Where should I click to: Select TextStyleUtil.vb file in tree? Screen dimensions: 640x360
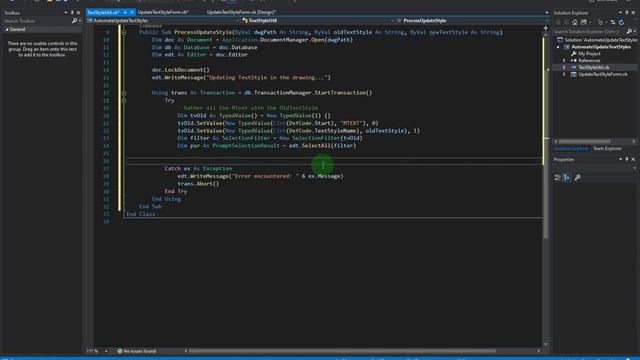[x=593, y=67]
